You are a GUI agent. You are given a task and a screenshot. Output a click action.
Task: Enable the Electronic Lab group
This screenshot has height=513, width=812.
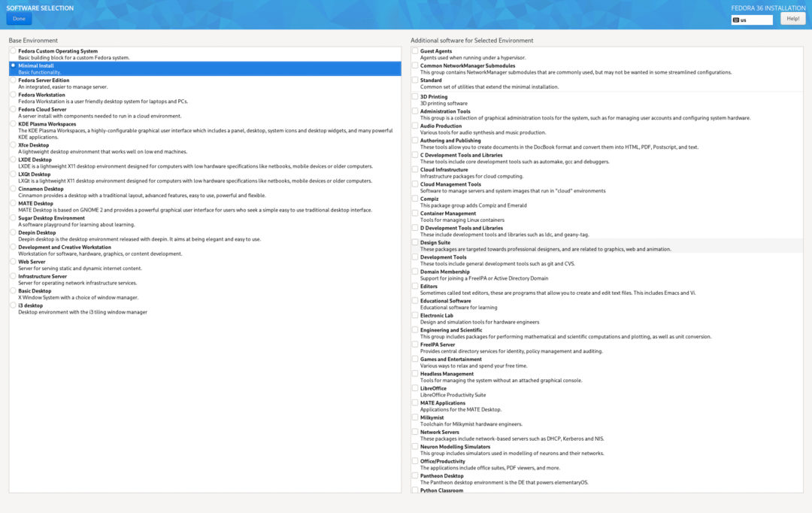coord(415,314)
